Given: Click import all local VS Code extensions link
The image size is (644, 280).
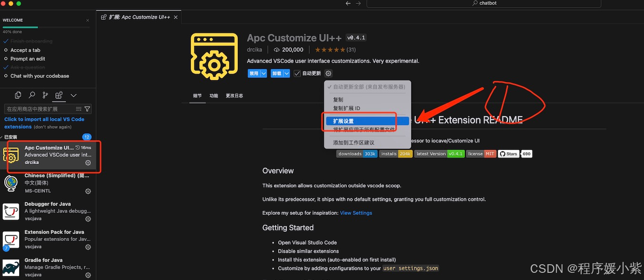Looking at the screenshot, I should click(44, 123).
